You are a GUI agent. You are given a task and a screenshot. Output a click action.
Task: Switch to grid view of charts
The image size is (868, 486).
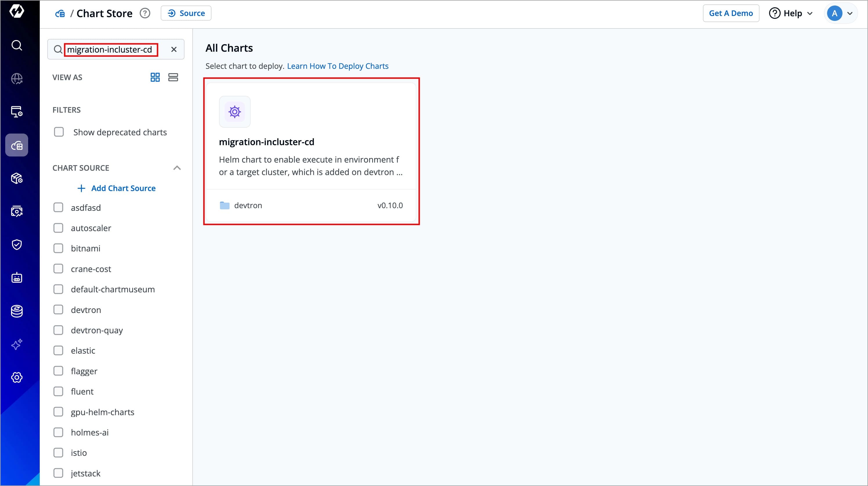tap(155, 77)
